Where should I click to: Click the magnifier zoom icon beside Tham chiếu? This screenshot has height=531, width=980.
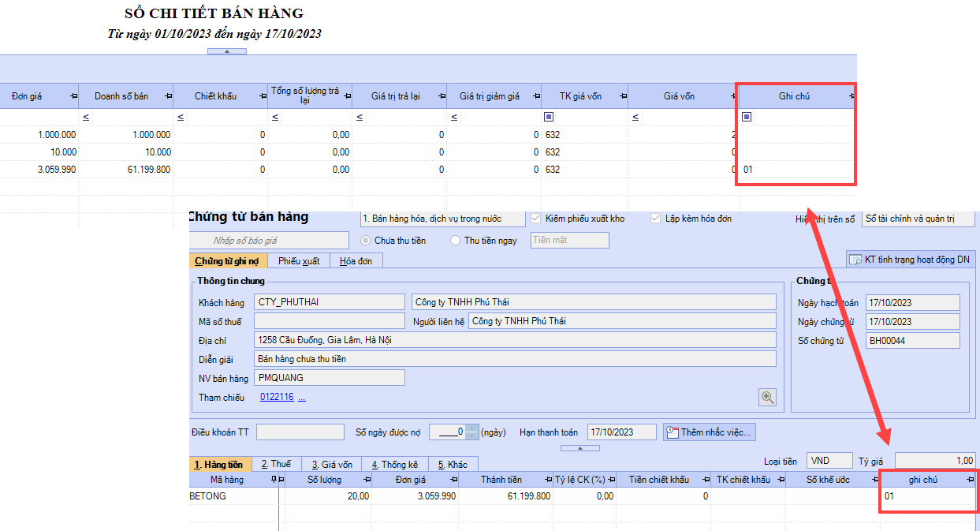click(767, 398)
